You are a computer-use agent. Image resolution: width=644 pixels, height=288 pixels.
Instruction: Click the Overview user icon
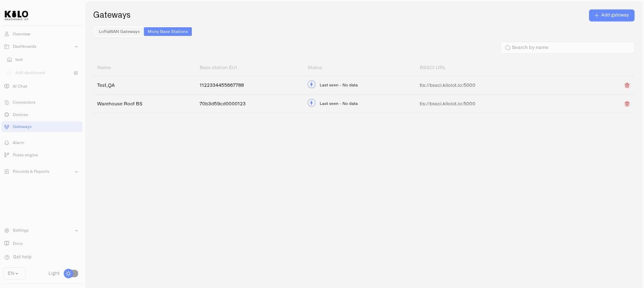(7, 34)
